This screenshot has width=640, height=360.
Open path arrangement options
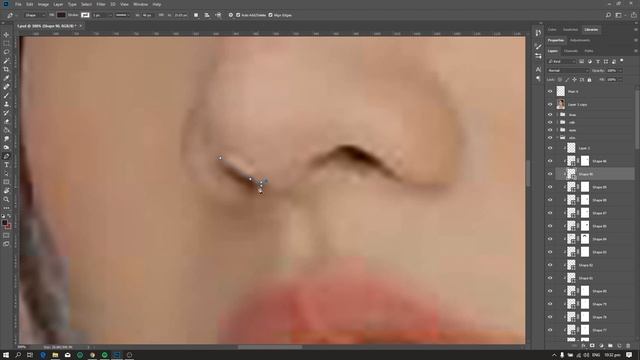point(218,15)
